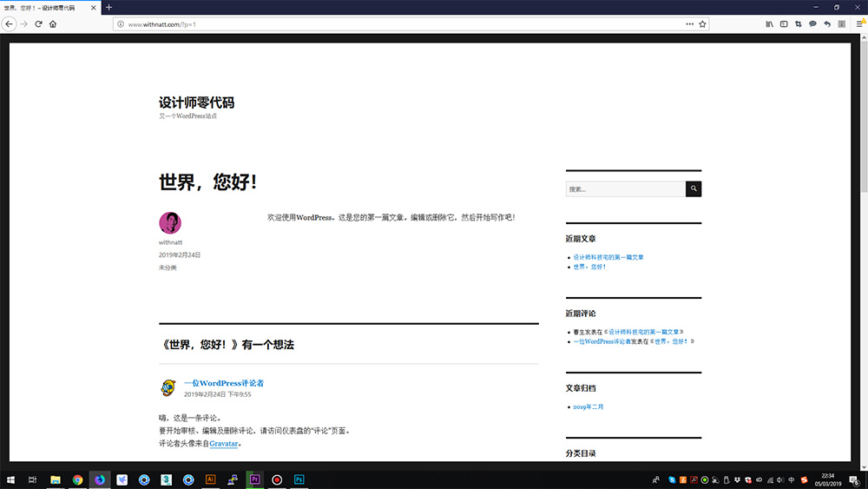The image size is (868, 489).
Task: Open commenter name 一位WordPress评论者 in comments
Action: tap(224, 383)
